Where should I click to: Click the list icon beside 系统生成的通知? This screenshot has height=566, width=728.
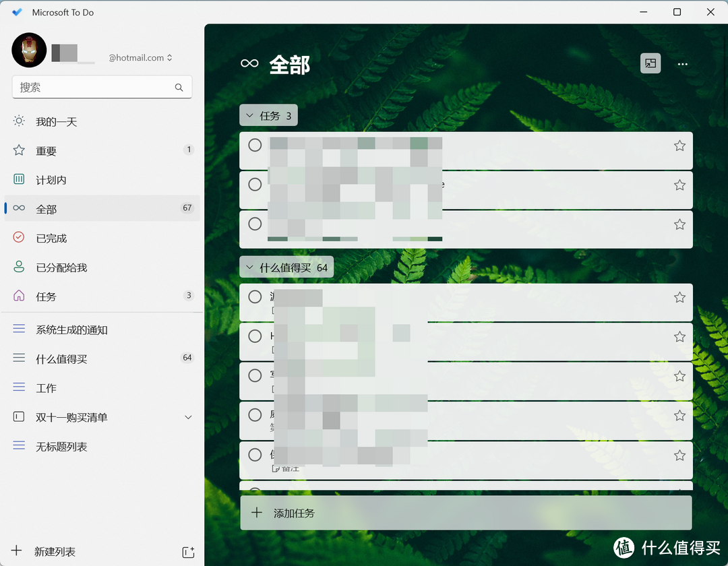point(19,329)
